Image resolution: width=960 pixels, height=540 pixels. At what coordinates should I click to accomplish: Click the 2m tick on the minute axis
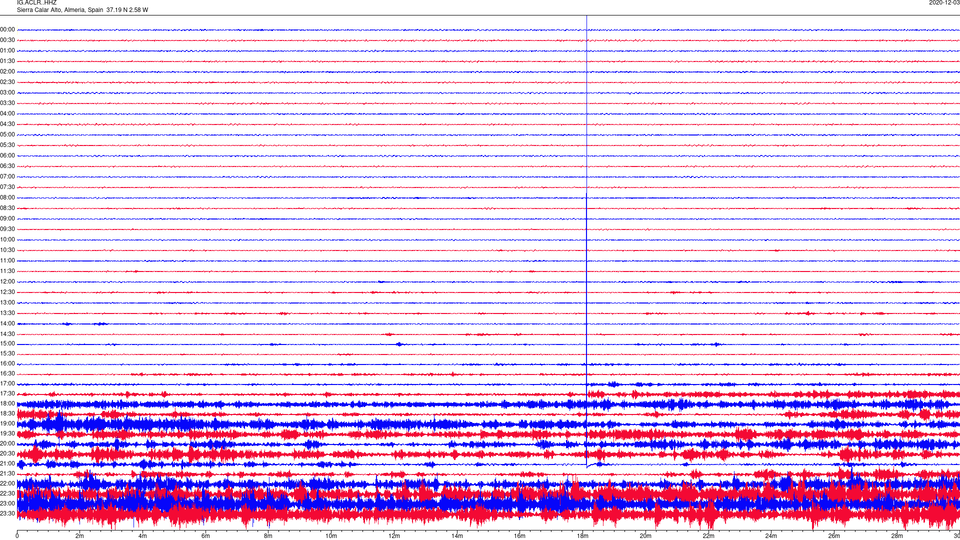click(x=80, y=536)
